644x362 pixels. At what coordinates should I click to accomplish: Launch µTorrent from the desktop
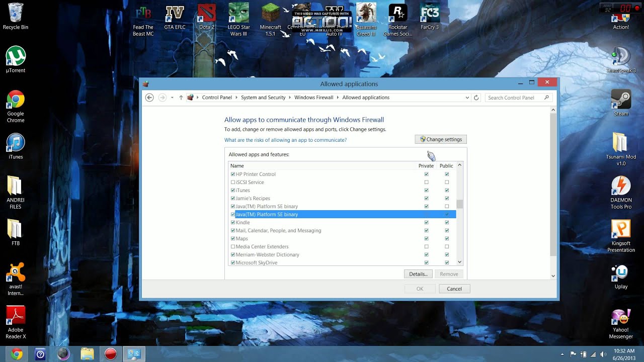tap(16, 59)
